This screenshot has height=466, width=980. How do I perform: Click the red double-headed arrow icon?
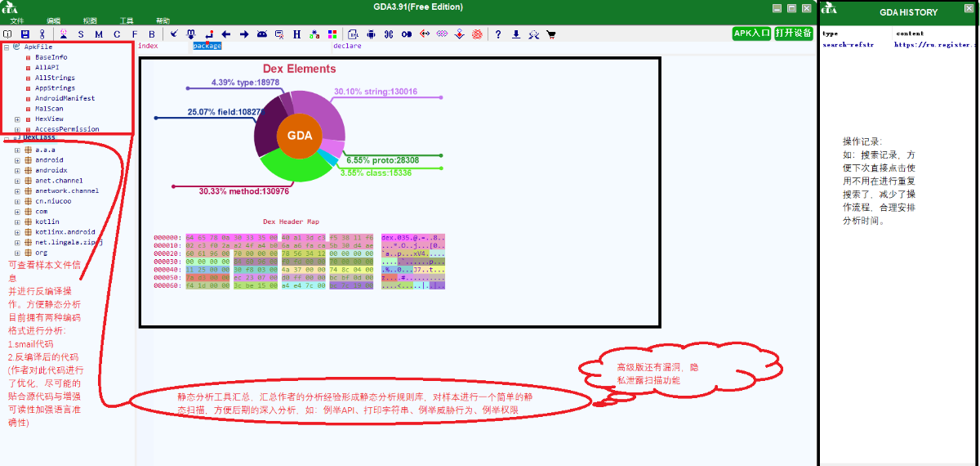click(x=424, y=34)
